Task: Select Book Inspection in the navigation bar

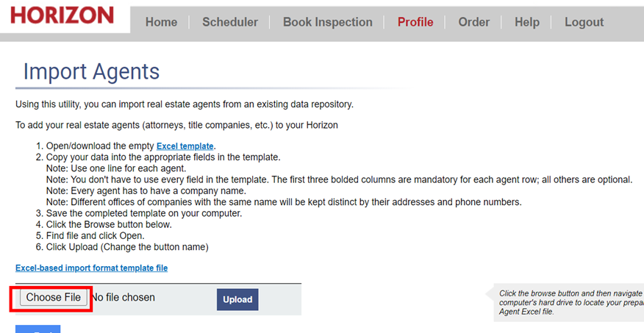Action: click(x=328, y=22)
